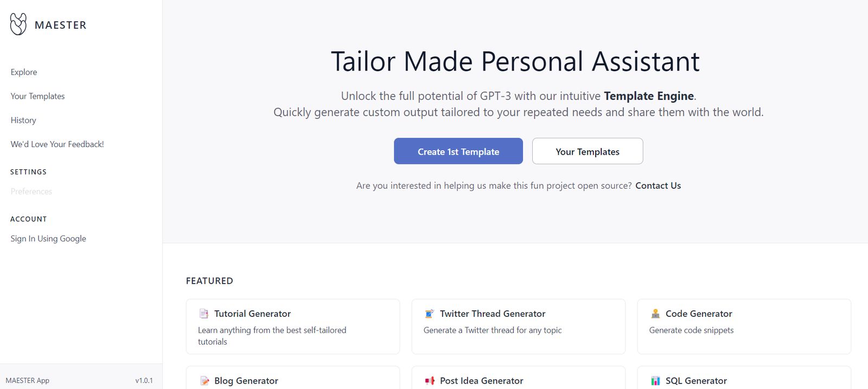This screenshot has width=868, height=389.
Task: Open We'd Love Your Feedback link
Action: (57, 144)
